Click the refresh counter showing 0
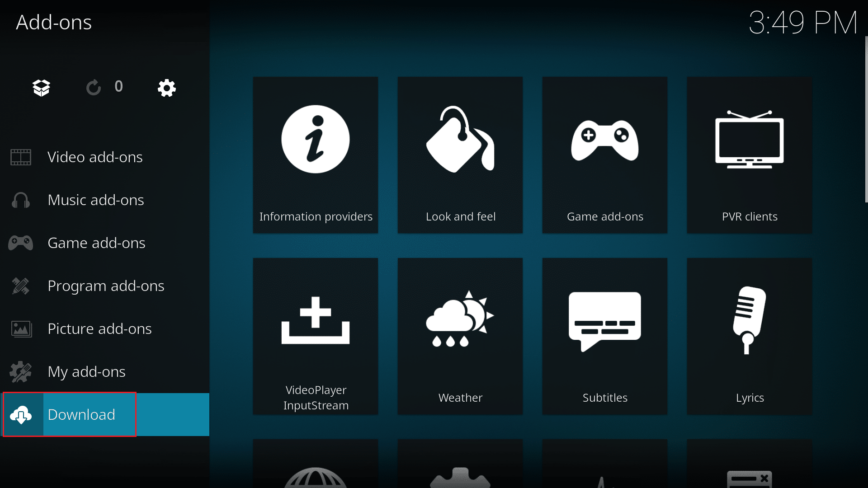Image resolution: width=868 pixels, height=488 pixels. tap(104, 88)
